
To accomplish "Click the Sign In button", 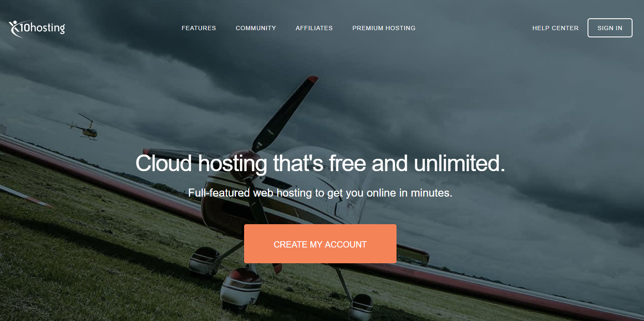I will coord(610,28).
